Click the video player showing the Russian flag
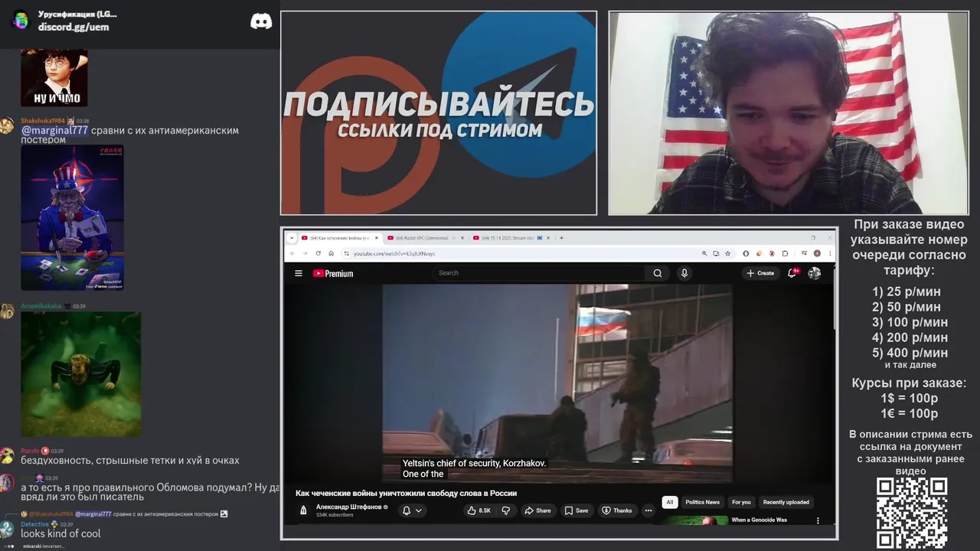The image size is (980, 551). tap(557, 383)
